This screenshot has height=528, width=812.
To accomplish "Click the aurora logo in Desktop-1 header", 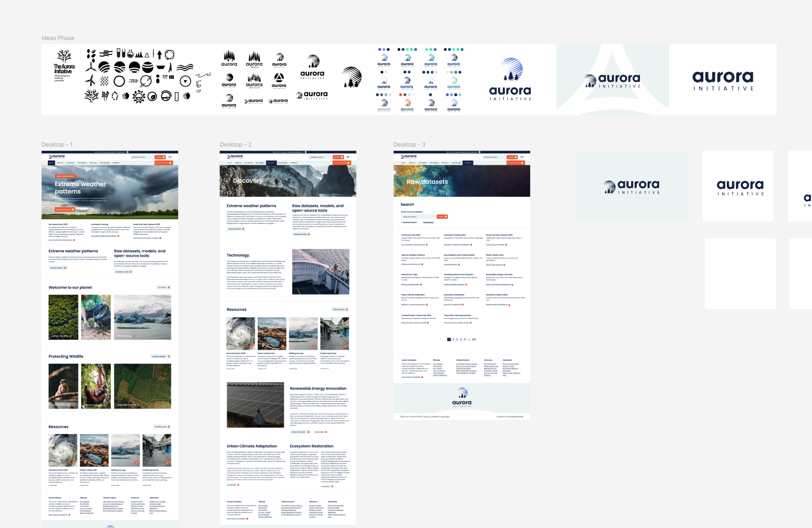I will pyautogui.click(x=57, y=157).
